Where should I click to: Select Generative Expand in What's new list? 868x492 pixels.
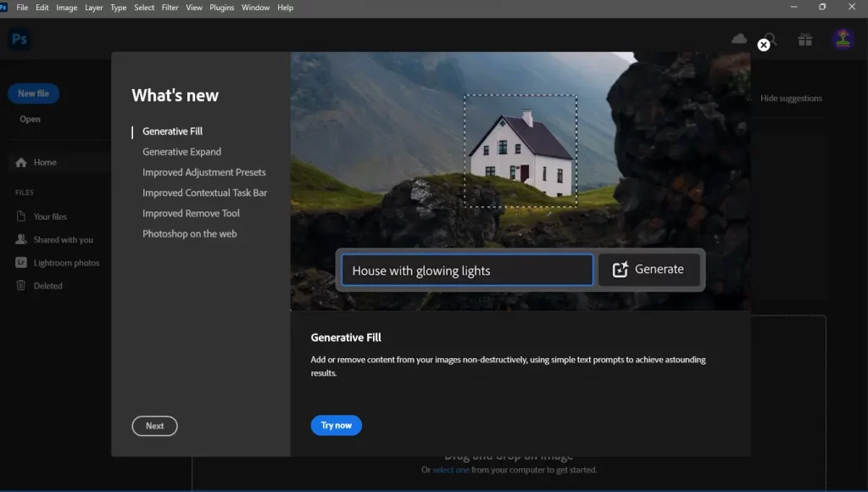pos(181,152)
